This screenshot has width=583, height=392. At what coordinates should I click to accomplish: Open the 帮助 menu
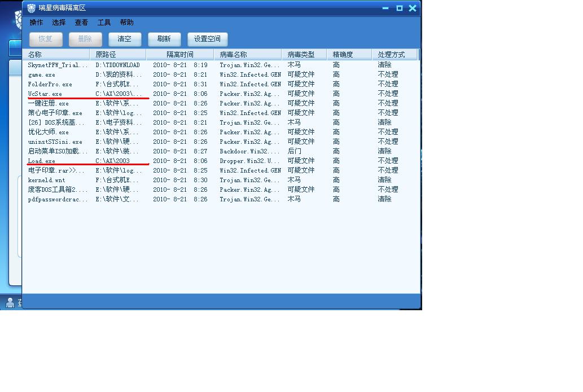tap(127, 23)
